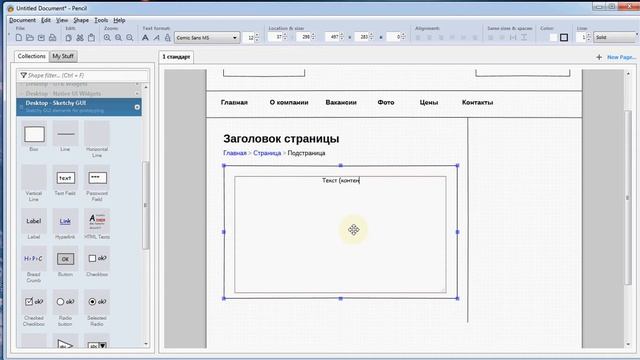Open the font family dropdown showing Comic Sans MS
640x360 pixels.
[207, 38]
